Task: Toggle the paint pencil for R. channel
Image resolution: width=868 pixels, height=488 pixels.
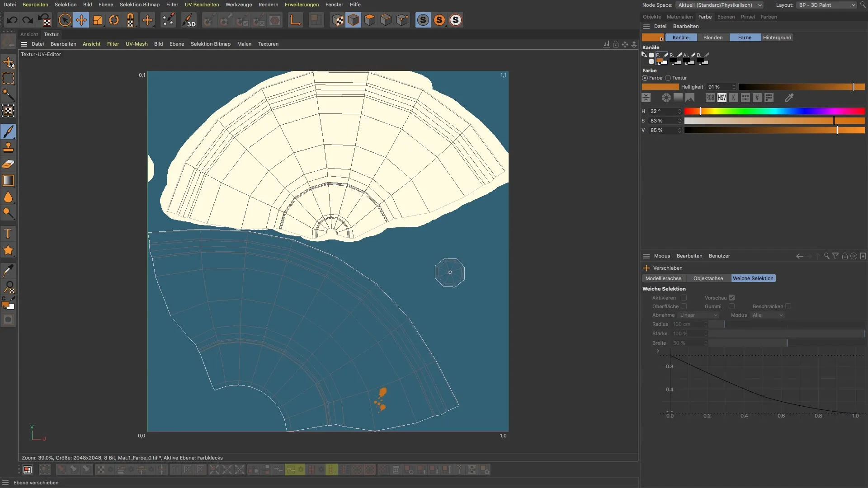Action: click(679, 55)
